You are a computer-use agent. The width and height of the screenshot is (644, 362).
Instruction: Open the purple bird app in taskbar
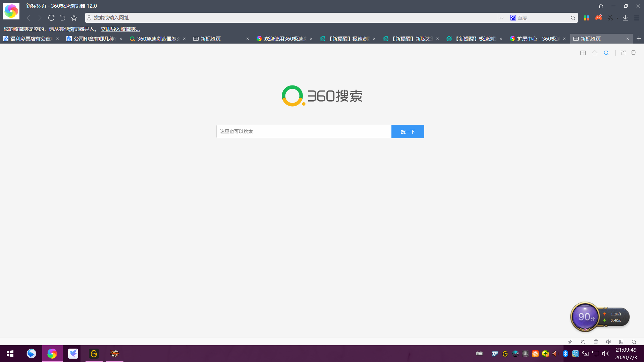[x=73, y=354]
